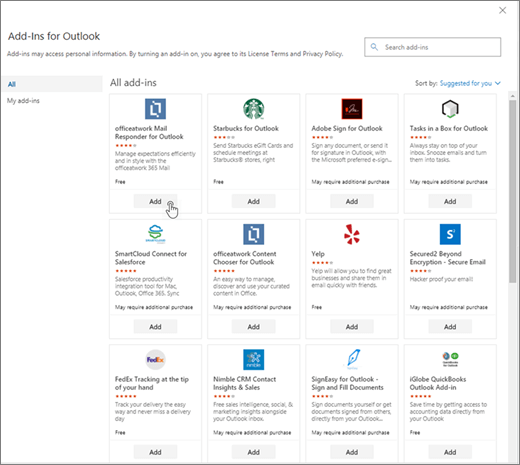Click the SignEasy for Outlook pen icon

coord(353,359)
